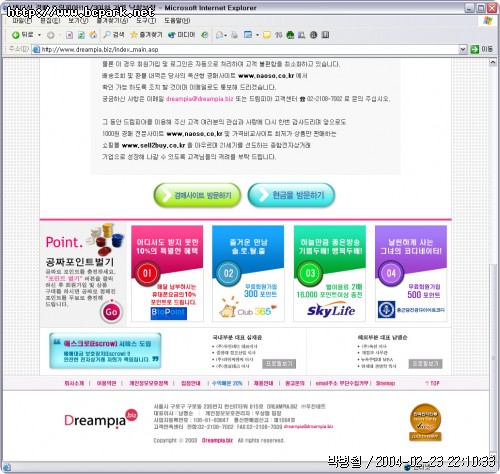The width and height of the screenshot is (500, 474).
Task: Open the Favorites (즐겨찾기) star button
Action: coord(146,35)
